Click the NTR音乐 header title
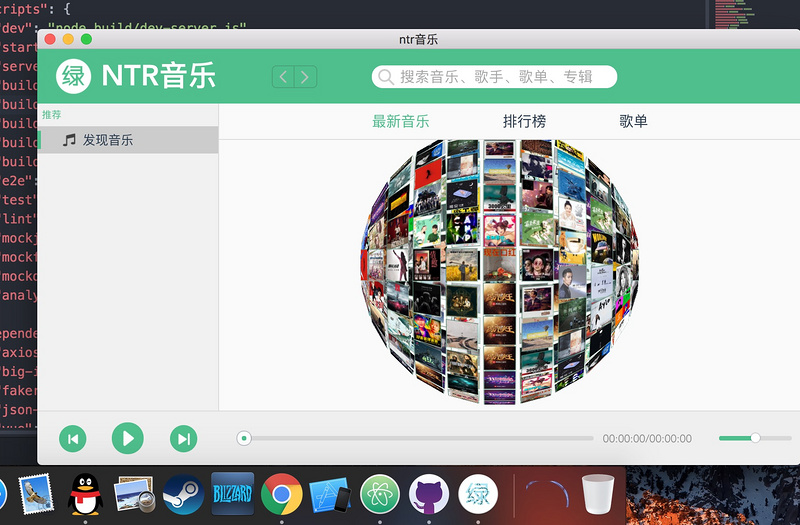The image size is (800, 525). click(159, 76)
